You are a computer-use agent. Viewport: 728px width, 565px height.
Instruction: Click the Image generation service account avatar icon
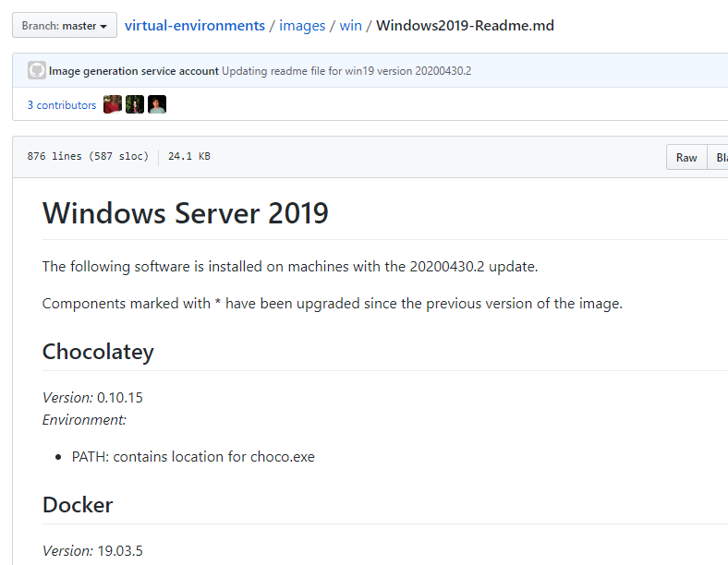(x=37, y=71)
